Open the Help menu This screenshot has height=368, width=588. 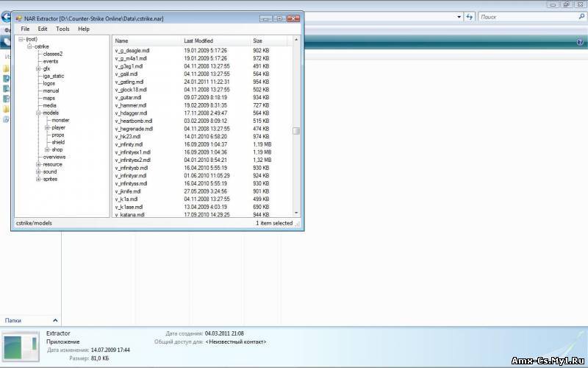pyautogui.click(x=84, y=29)
